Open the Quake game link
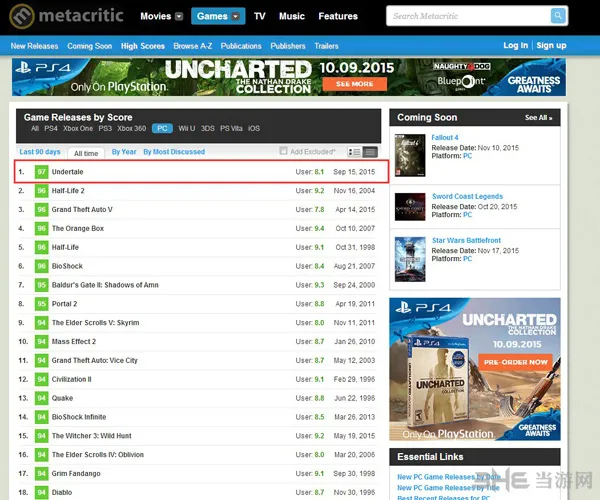Screen dimensions: 600x500 62,398
